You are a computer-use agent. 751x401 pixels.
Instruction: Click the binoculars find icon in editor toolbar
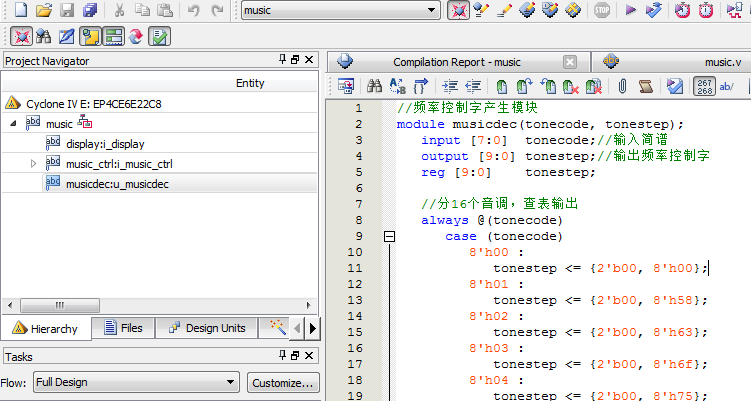point(375,86)
